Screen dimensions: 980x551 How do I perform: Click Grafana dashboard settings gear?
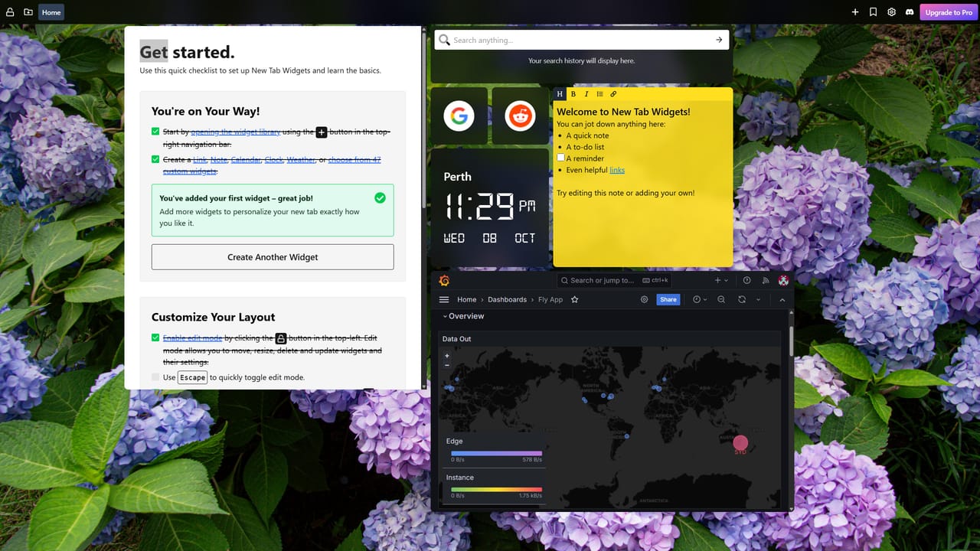[x=644, y=300]
